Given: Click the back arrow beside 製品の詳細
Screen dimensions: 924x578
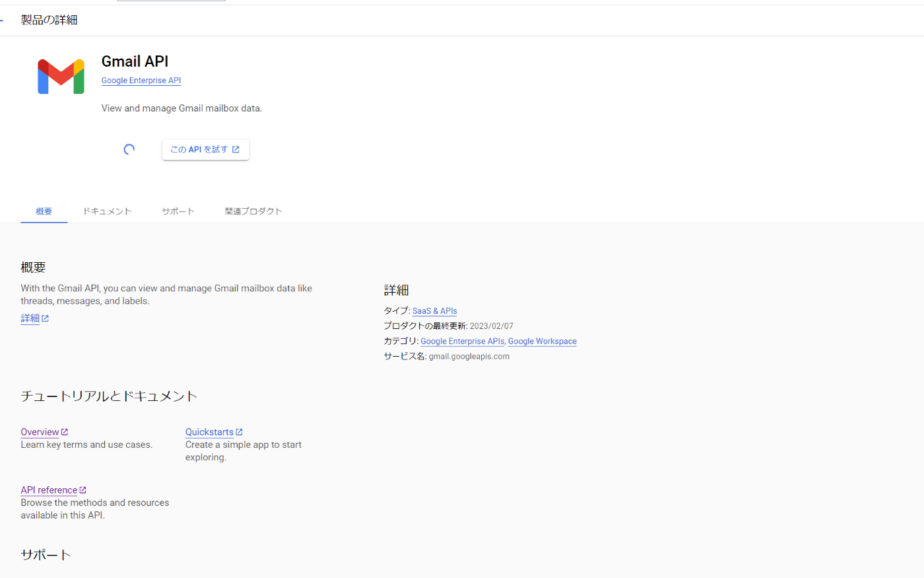Looking at the screenshot, I should (x=1, y=20).
